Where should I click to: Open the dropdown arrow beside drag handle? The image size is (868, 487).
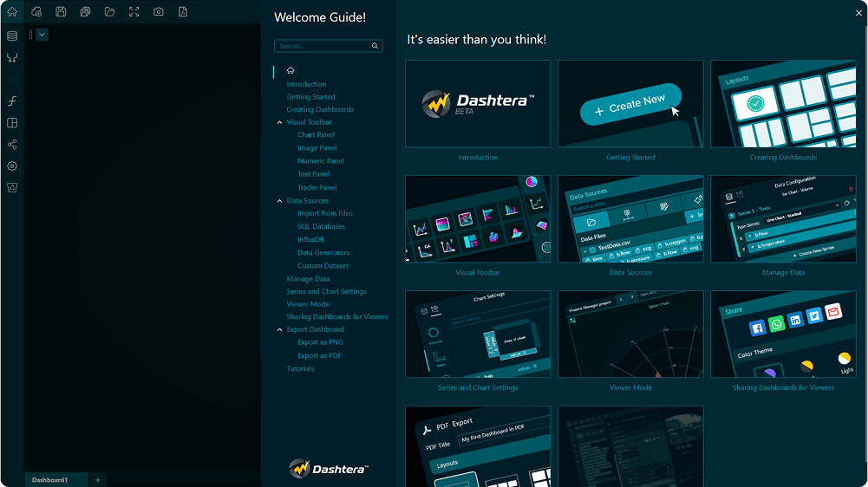[x=42, y=35]
